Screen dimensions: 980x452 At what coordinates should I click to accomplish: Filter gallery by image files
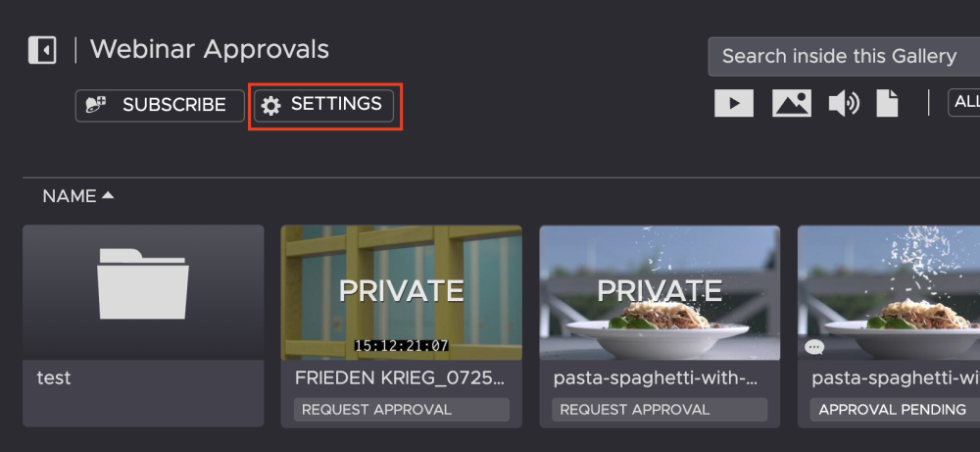point(791,103)
